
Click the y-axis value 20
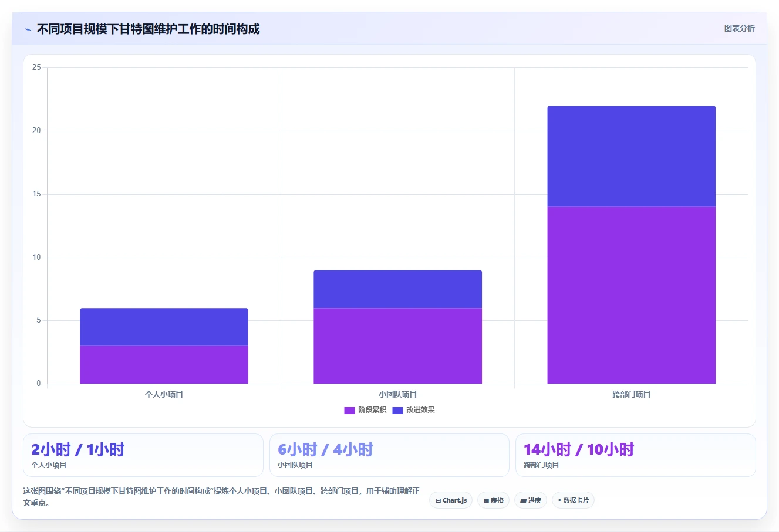tap(36, 131)
